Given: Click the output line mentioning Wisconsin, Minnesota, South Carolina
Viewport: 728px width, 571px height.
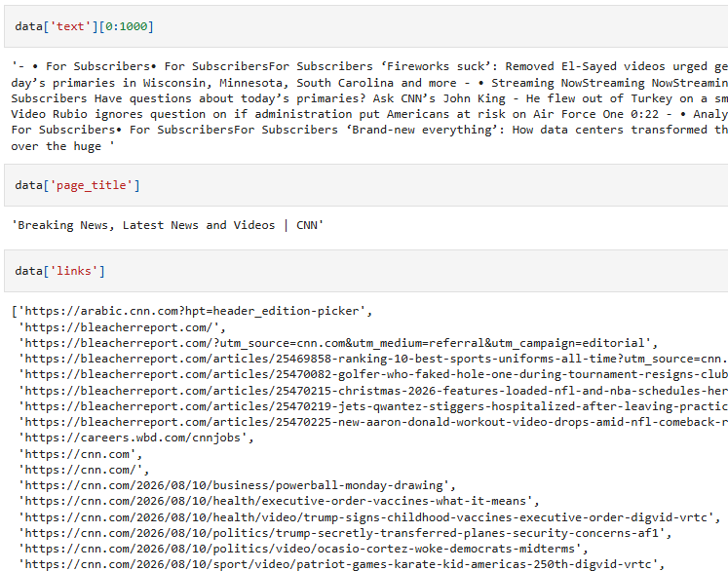Looking at the screenshot, I should click(369, 83).
